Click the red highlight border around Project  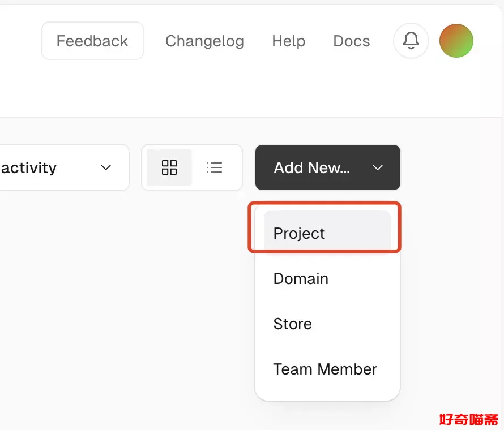(x=325, y=203)
